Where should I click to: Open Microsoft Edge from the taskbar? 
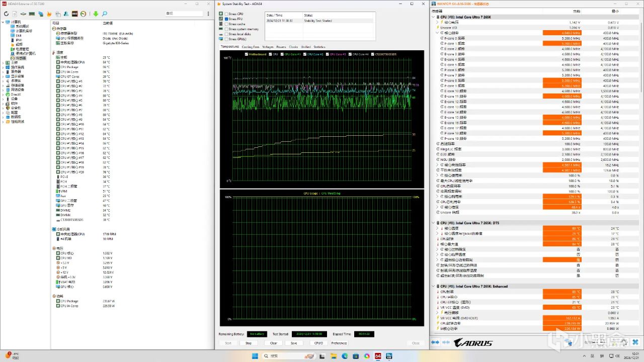[345, 356]
